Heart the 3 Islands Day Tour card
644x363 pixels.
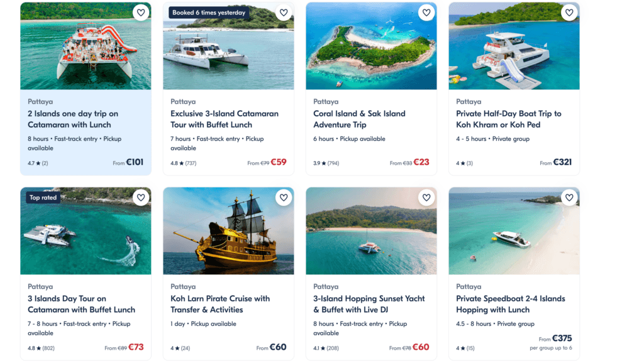click(x=141, y=198)
